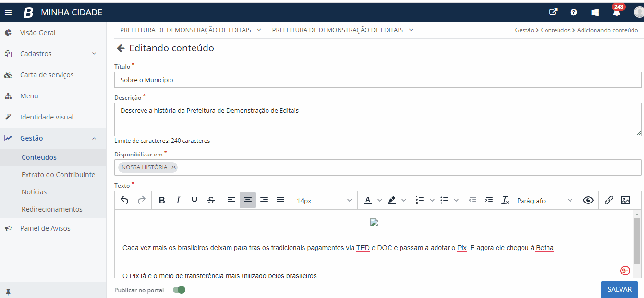Align the text to the left

231,200
